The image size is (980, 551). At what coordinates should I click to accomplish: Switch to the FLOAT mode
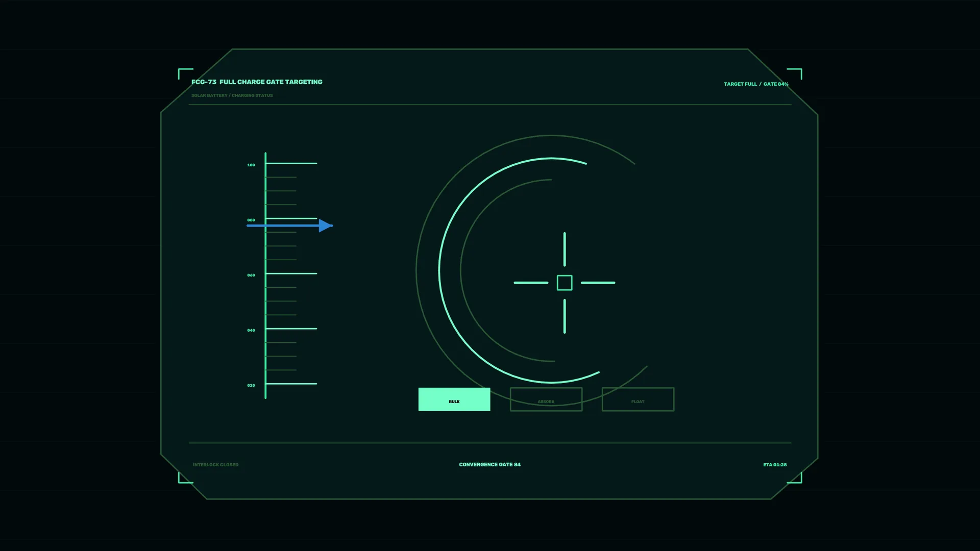coord(638,399)
